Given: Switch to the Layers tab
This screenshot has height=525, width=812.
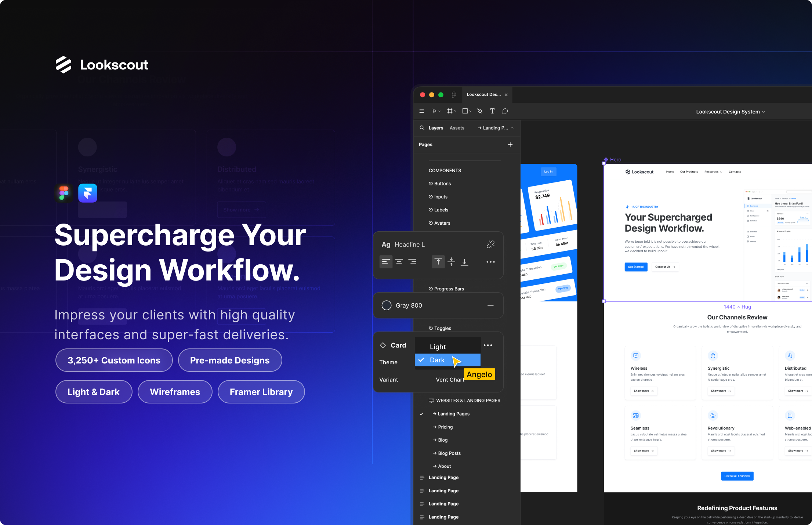Looking at the screenshot, I should coord(436,128).
